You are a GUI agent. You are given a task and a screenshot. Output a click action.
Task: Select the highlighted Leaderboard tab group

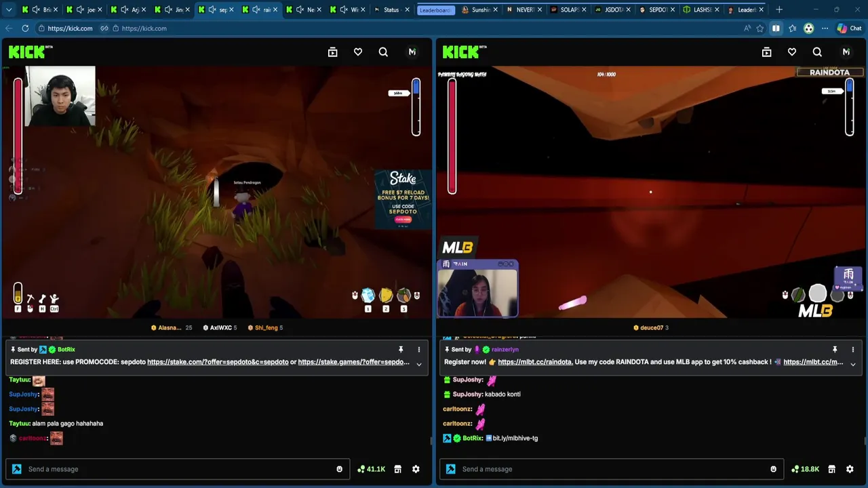coord(435,9)
